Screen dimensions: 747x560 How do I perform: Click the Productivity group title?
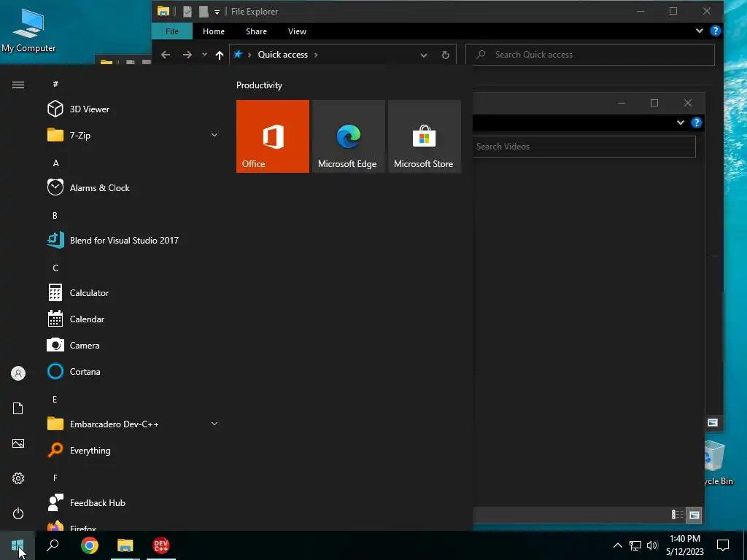click(259, 85)
